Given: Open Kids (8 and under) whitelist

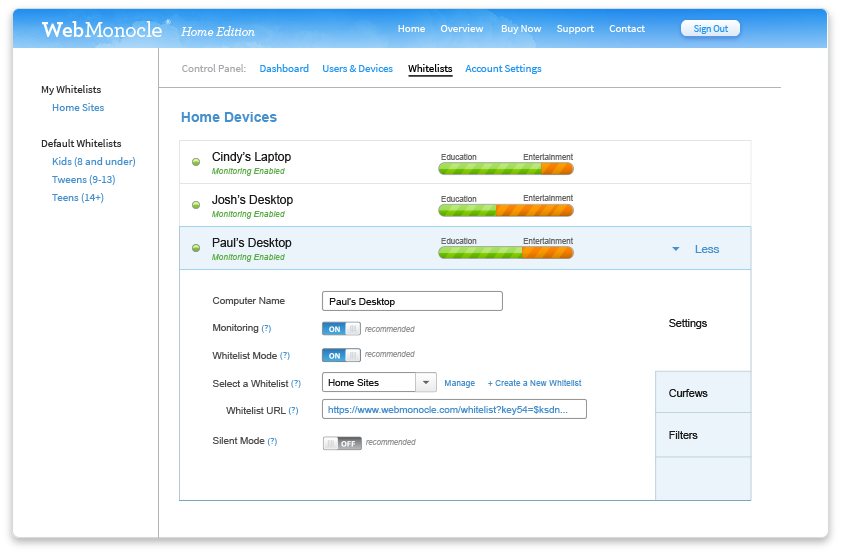Looking at the screenshot, I should [x=94, y=161].
